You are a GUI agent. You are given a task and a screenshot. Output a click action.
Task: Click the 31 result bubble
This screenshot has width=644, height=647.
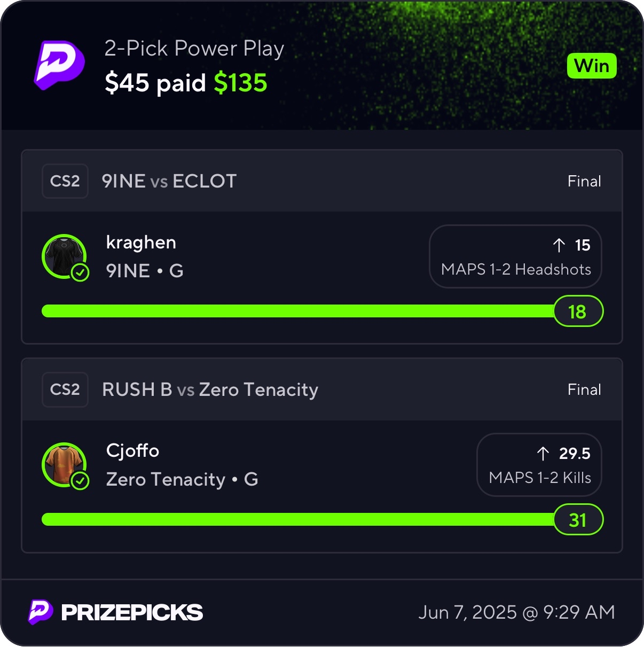pyautogui.click(x=578, y=520)
